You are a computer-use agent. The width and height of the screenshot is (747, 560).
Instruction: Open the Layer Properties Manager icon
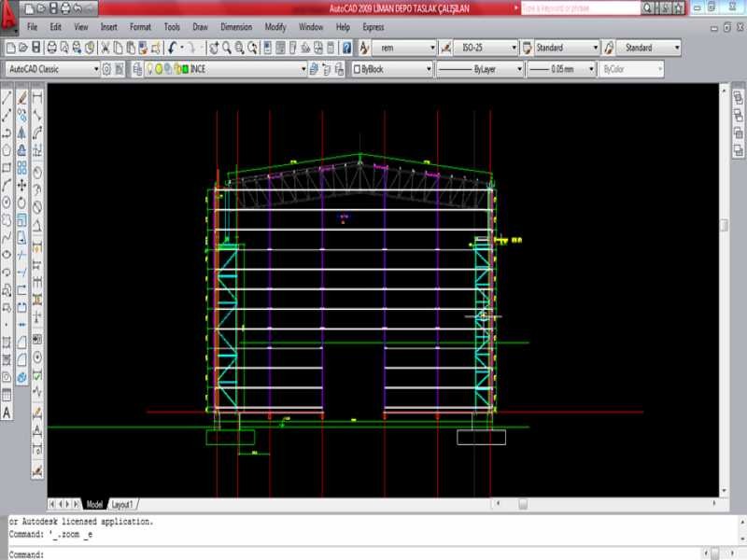(136, 69)
